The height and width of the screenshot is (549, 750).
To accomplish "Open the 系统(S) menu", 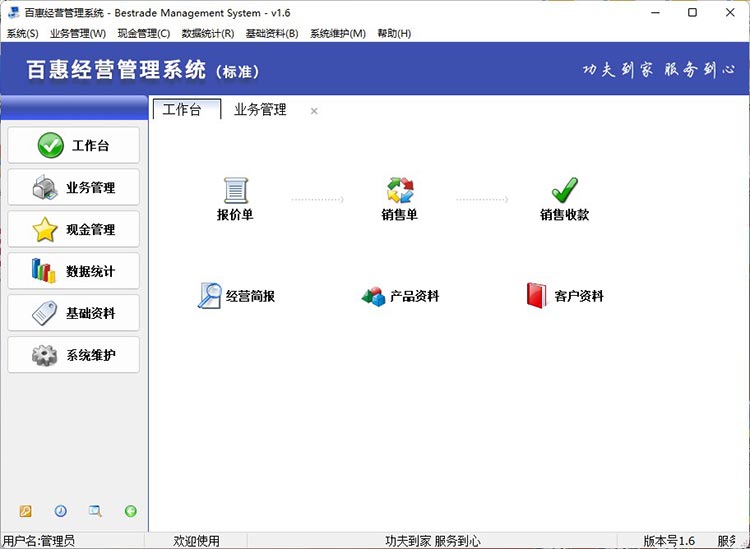I will pos(22,33).
